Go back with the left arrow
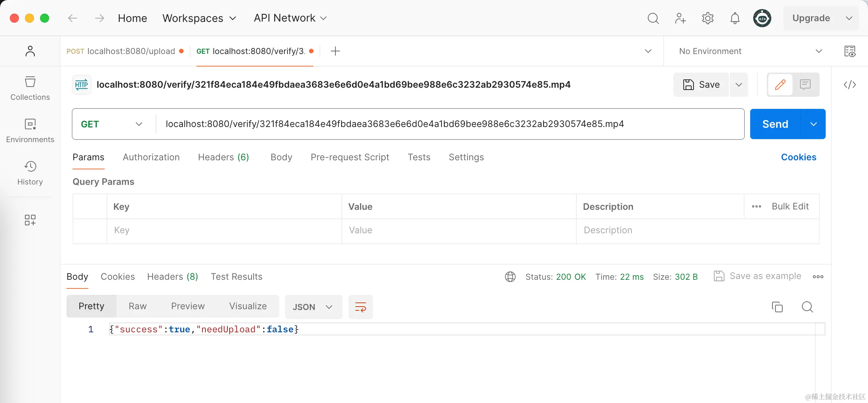Viewport: 868px width, 403px height. point(73,18)
